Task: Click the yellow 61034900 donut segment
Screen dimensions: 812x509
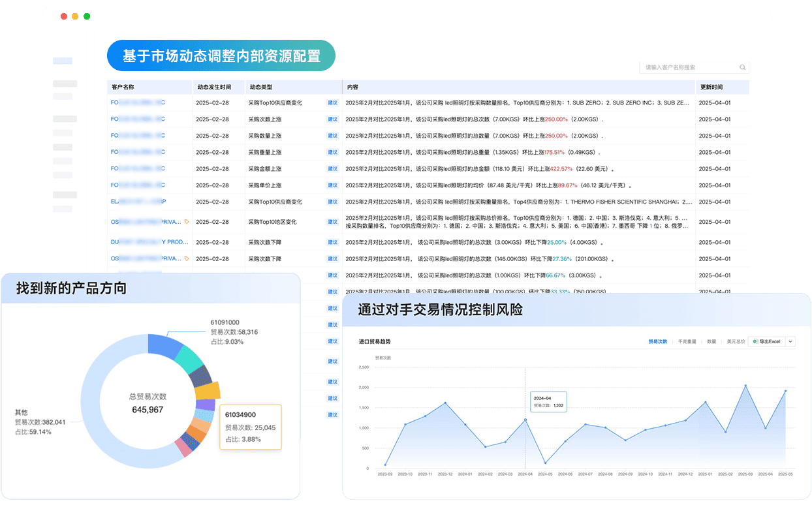Action: click(208, 390)
